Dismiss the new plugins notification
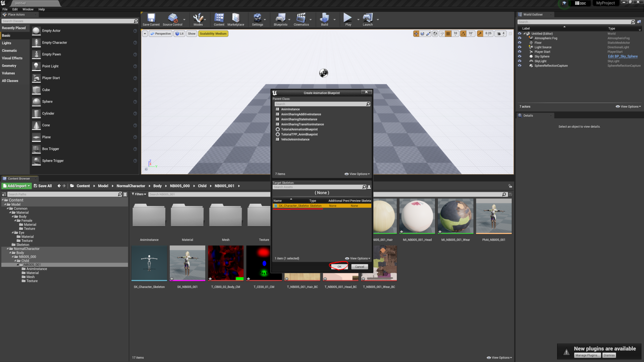This screenshot has width=644, height=362. (x=609, y=355)
